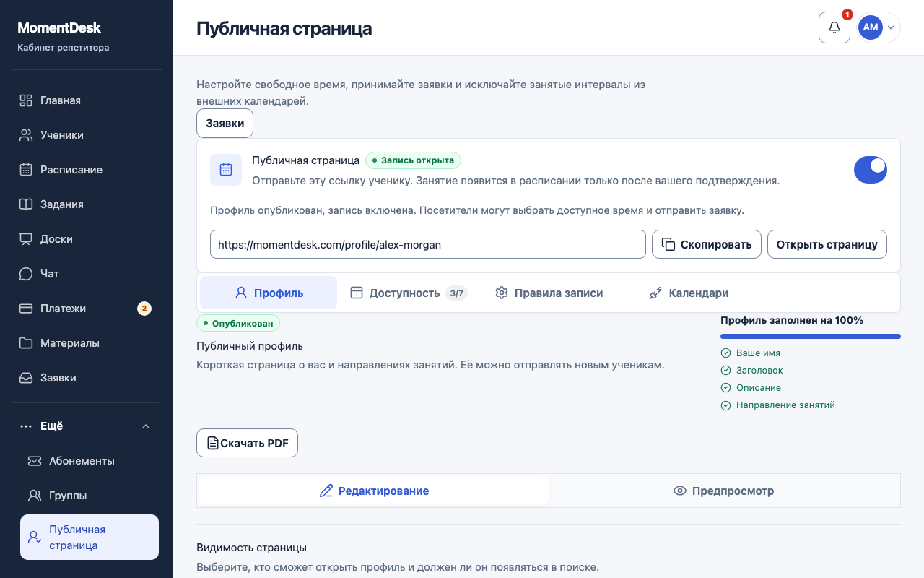The height and width of the screenshot is (578, 924).
Task: Click the Заявки button under the description
Action: coord(225,123)
